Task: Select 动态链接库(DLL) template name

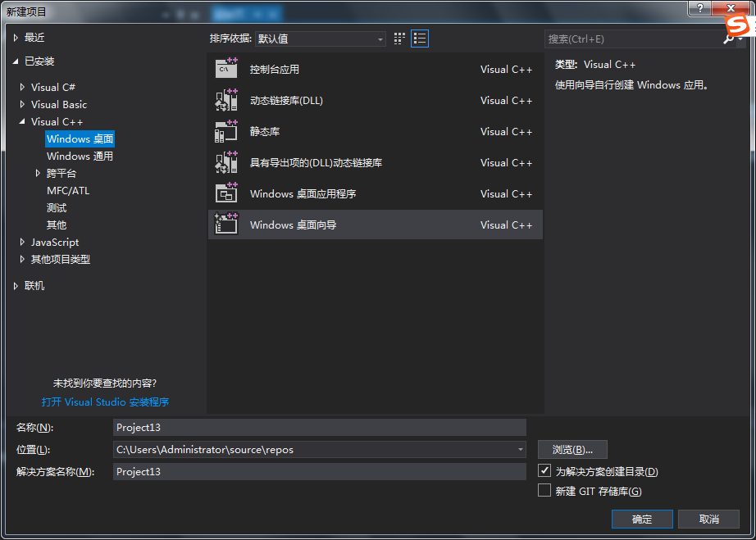Action: (x=286, y=100)
